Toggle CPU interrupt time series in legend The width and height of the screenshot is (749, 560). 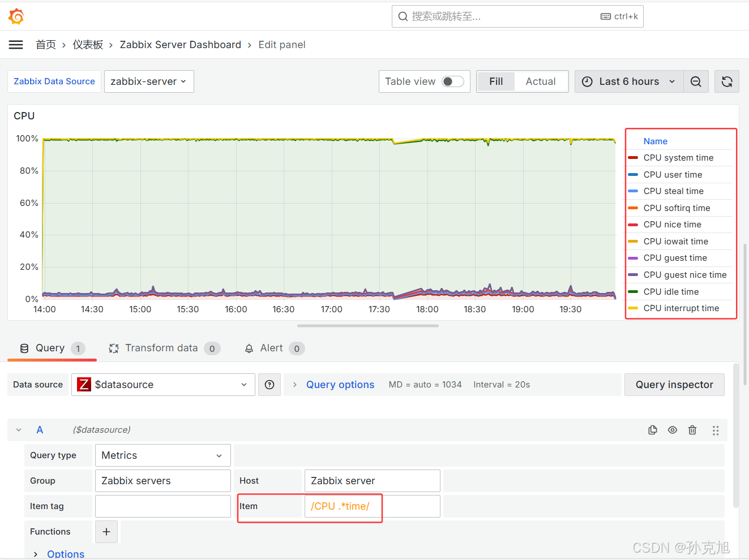click(x=681, y=308)
